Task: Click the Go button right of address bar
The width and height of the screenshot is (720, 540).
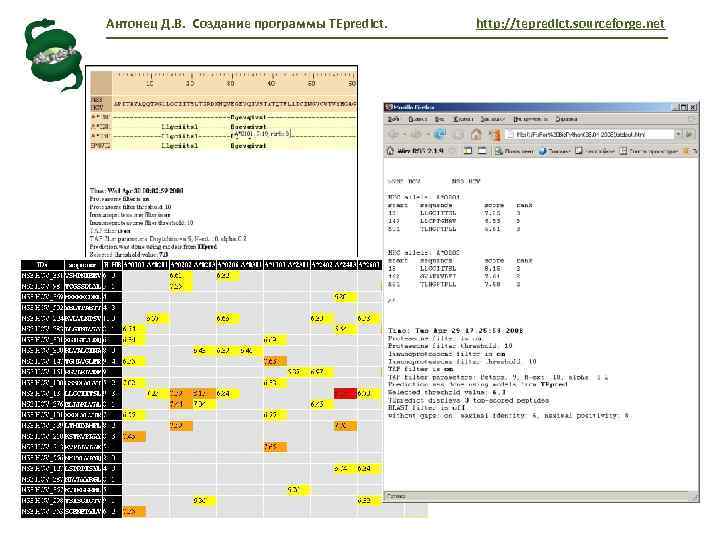Action: point(689,134)
